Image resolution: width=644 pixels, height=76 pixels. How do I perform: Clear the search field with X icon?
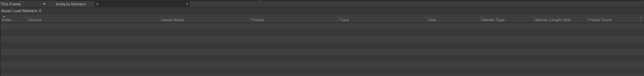click(x=187, y=4)
